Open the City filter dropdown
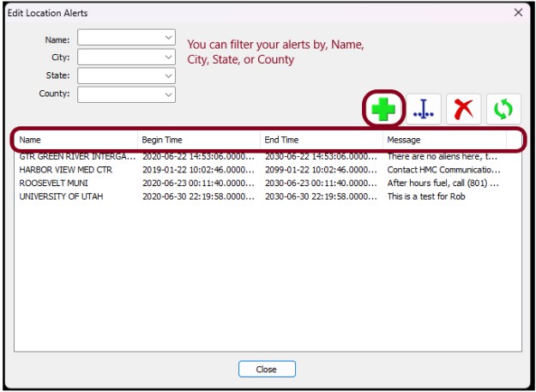This screenshot has height=392, width=536. point(126,57)
